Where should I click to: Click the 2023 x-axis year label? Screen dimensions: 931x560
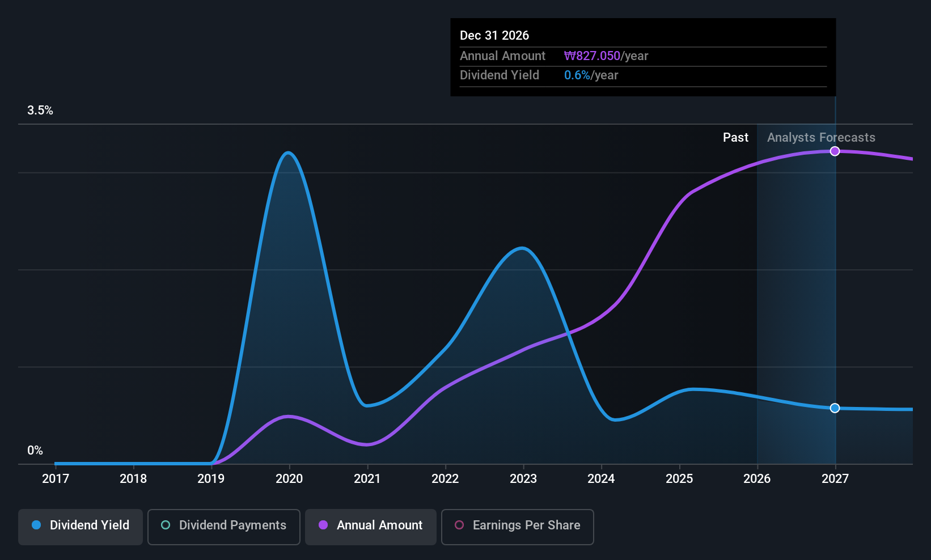523,479
